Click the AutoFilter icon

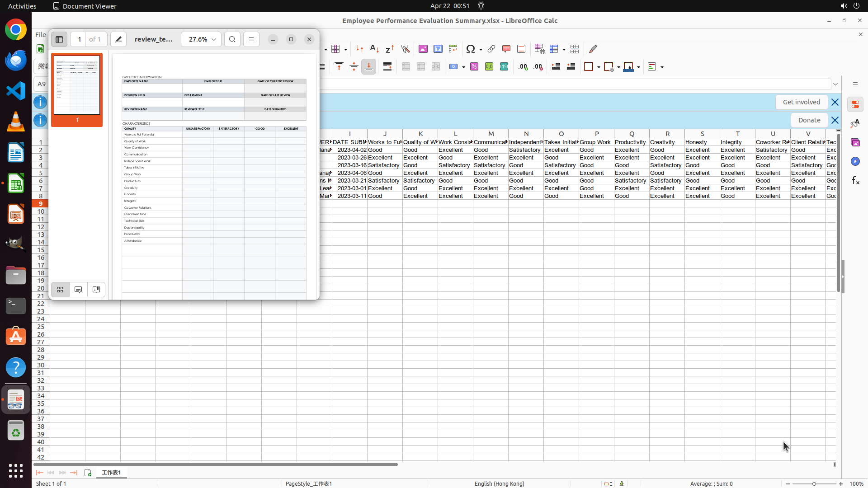pos(405,49)
